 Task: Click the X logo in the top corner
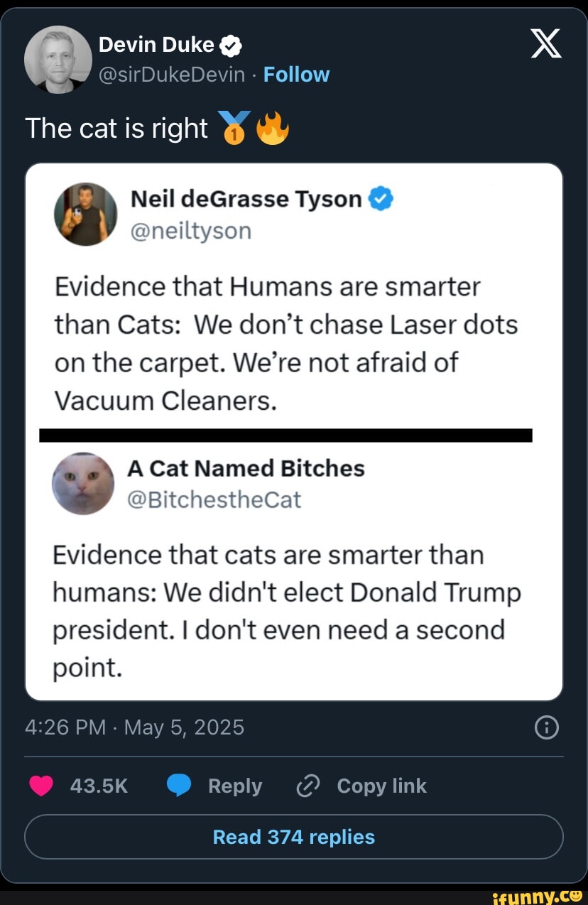(545, 43)
